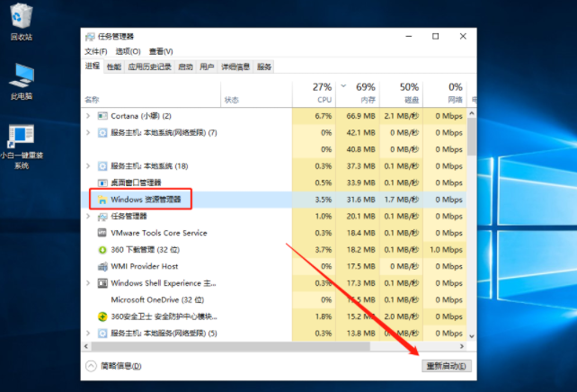Click the vertical scrollbar down arrow
The image size is (577, 392).
point(472,336)
